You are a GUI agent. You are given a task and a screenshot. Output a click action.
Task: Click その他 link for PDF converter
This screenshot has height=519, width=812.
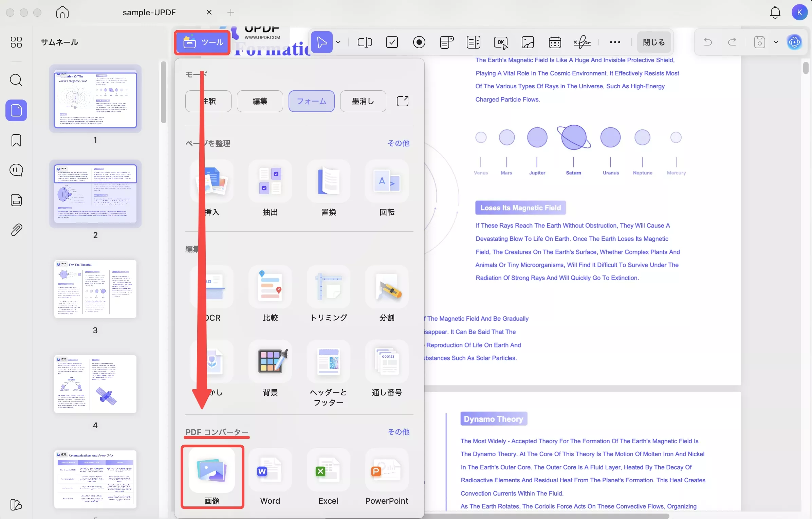(x=399, y=432)
